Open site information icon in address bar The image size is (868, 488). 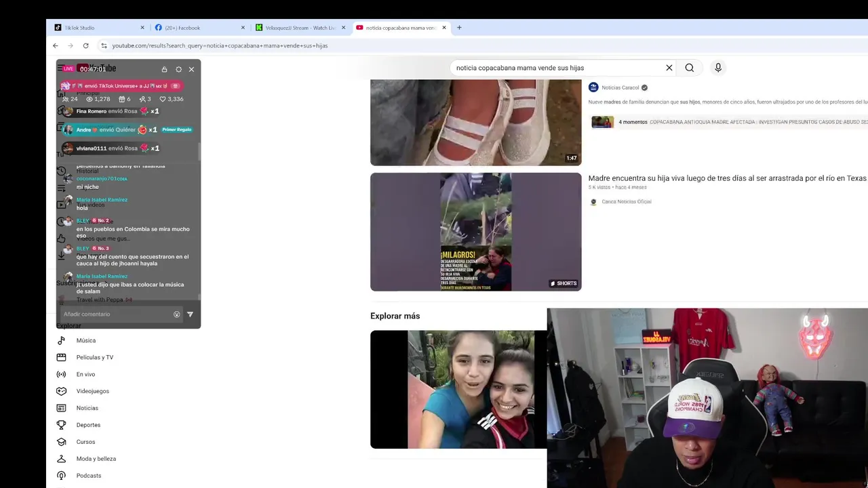point(104,45)
